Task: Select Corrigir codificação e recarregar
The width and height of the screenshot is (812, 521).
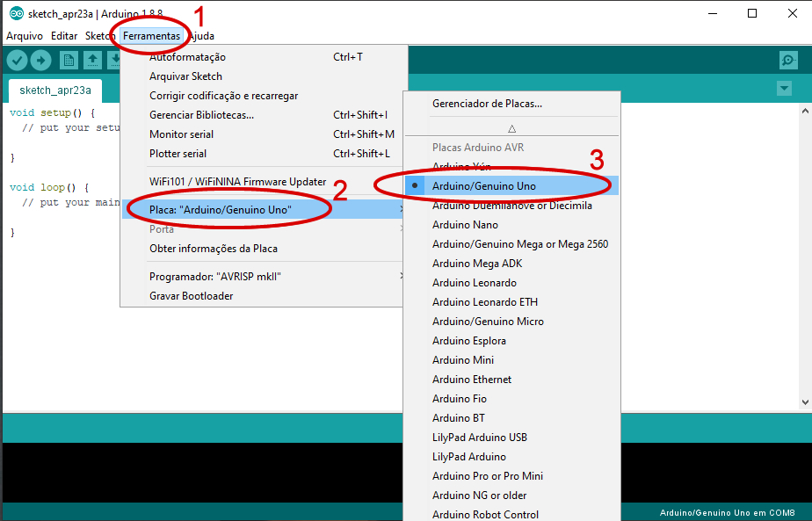Action: [x=264, y=96]
